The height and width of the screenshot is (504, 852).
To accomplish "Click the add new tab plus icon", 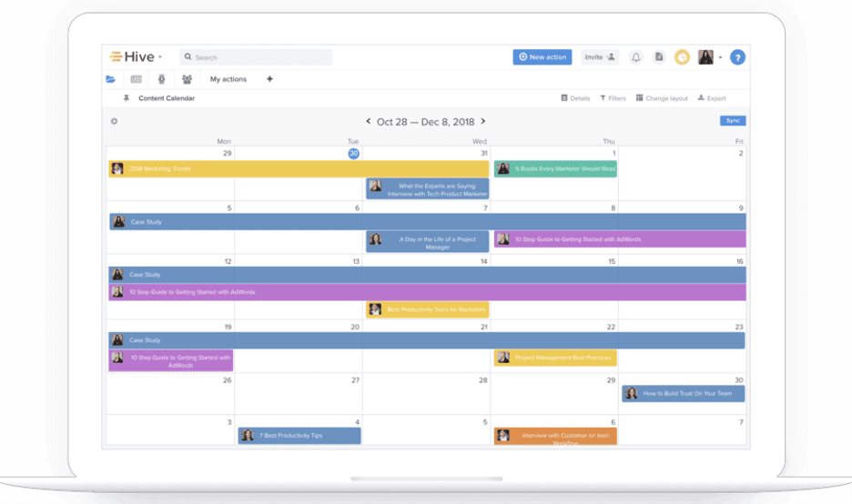I will (269, 79).
